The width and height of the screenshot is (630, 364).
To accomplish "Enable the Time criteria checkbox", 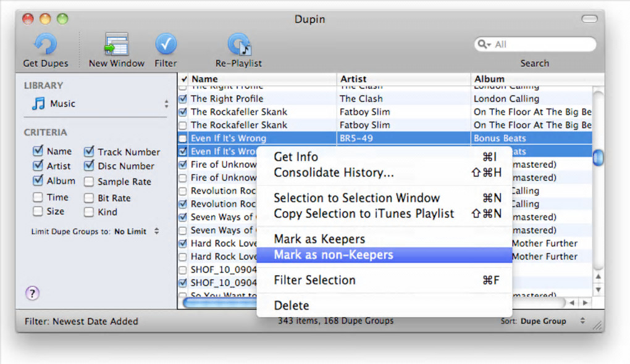I will point(38,197).
